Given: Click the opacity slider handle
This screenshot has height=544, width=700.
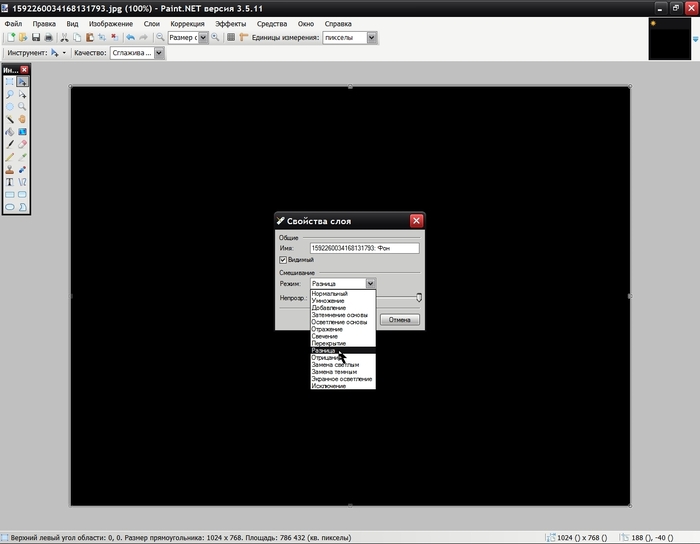Looking at the screenshot, I should (419, 297).
